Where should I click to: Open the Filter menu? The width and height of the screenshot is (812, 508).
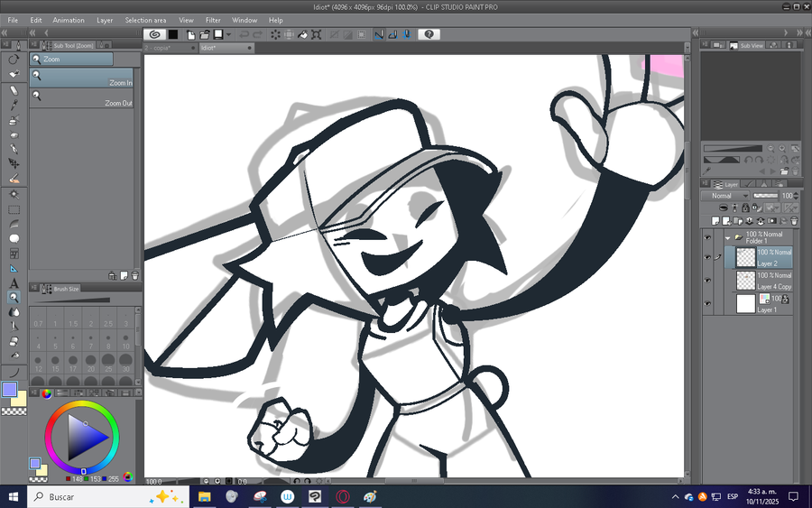click(x=213, y=20)
